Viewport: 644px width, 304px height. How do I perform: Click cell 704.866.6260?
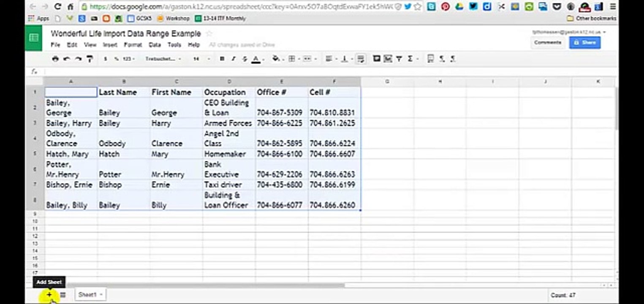pyautogui.click(x=334, y=200)
